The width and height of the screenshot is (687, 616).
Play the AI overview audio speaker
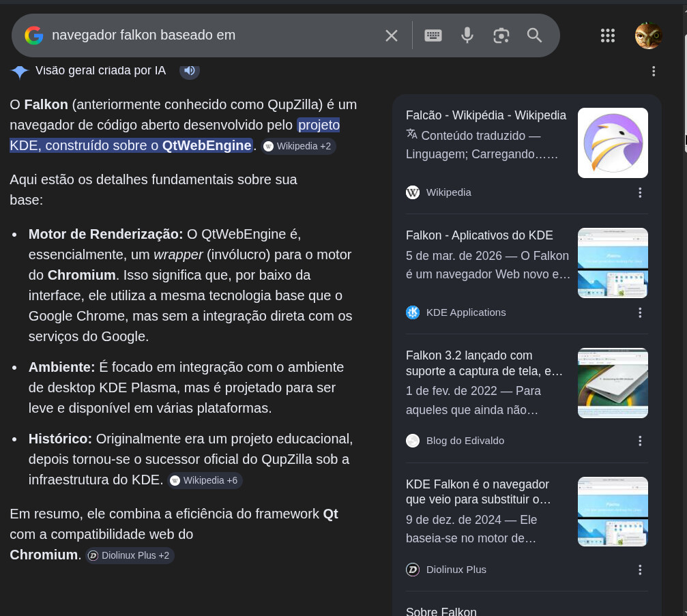(x=190, y=70)
